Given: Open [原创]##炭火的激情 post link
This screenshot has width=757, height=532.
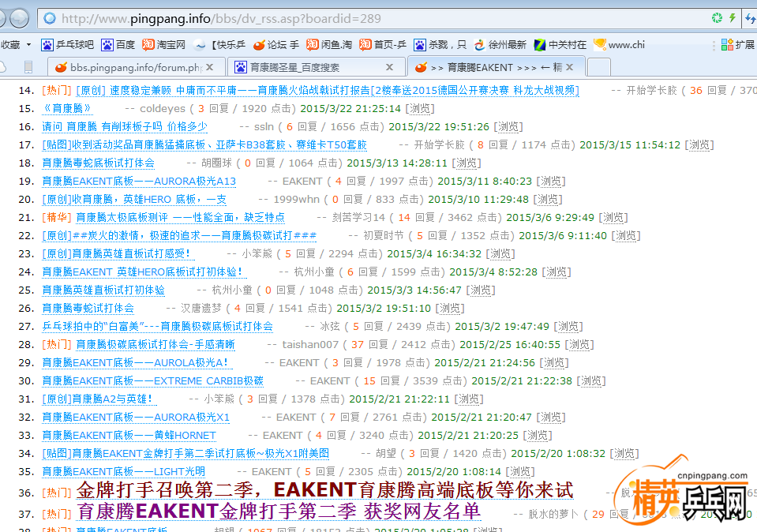Looking at the screenshot, I should tap(179, 235).
